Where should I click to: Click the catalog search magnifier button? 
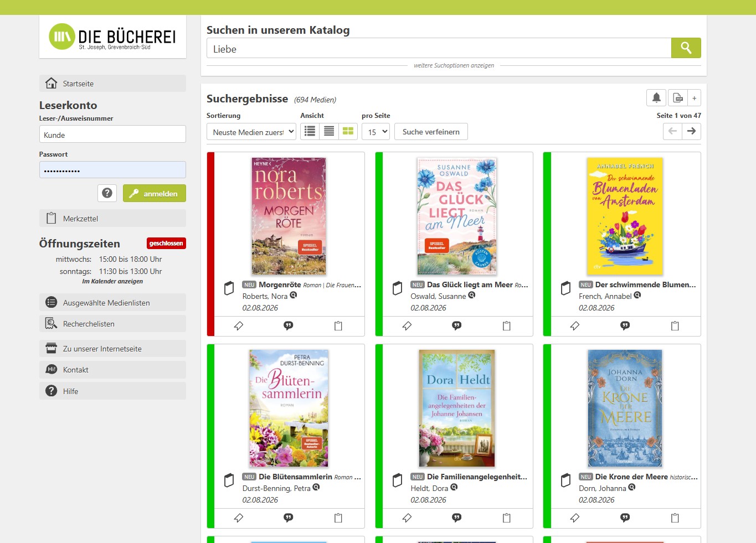[686, 48]
